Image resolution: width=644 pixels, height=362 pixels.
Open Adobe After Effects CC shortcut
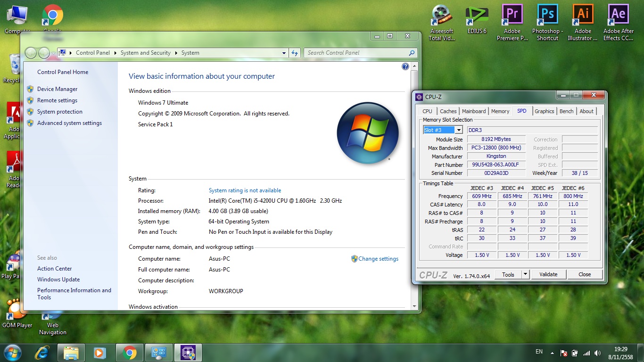click(x=618, y=22)
